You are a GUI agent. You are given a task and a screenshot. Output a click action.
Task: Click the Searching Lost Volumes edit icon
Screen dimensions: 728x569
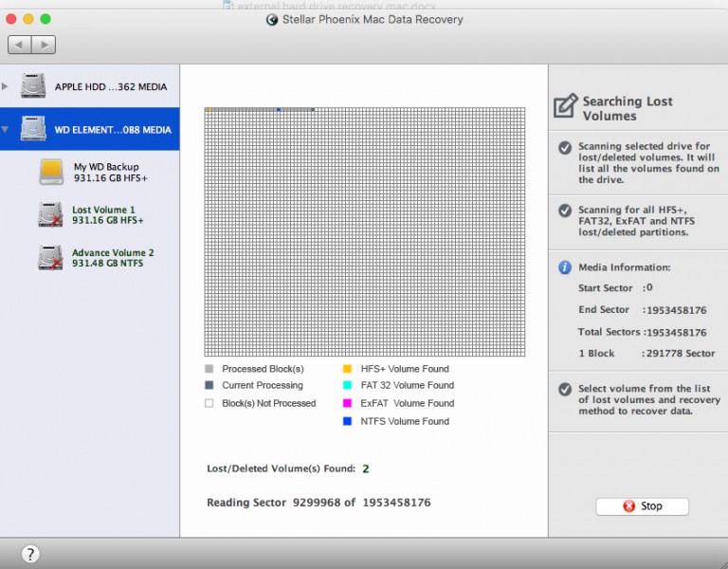tap(566, 105)
